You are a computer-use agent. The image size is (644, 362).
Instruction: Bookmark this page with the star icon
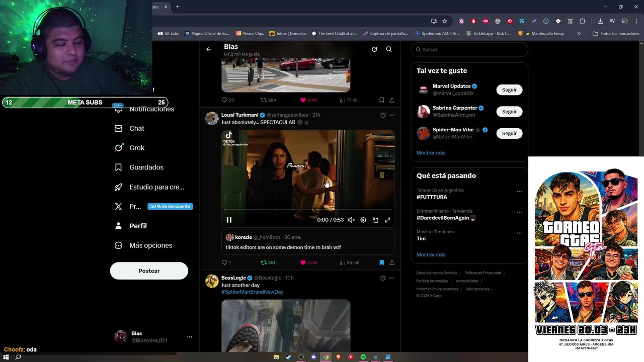(445, 21)
